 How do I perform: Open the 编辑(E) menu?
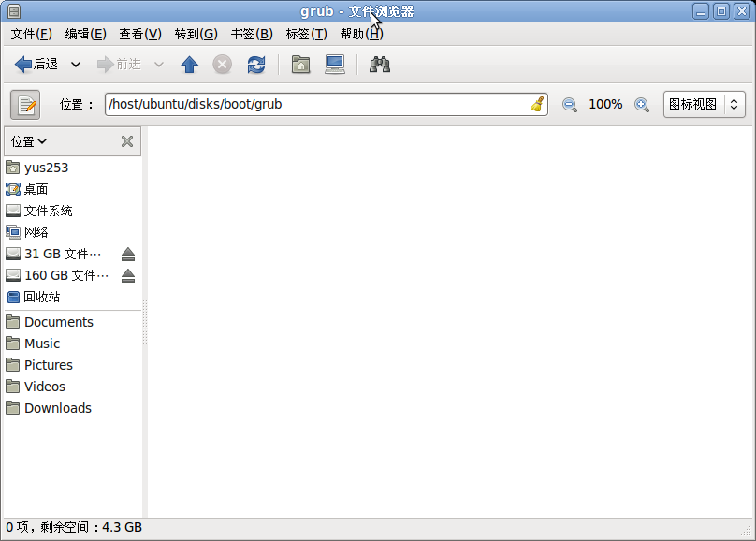point(86,34)
